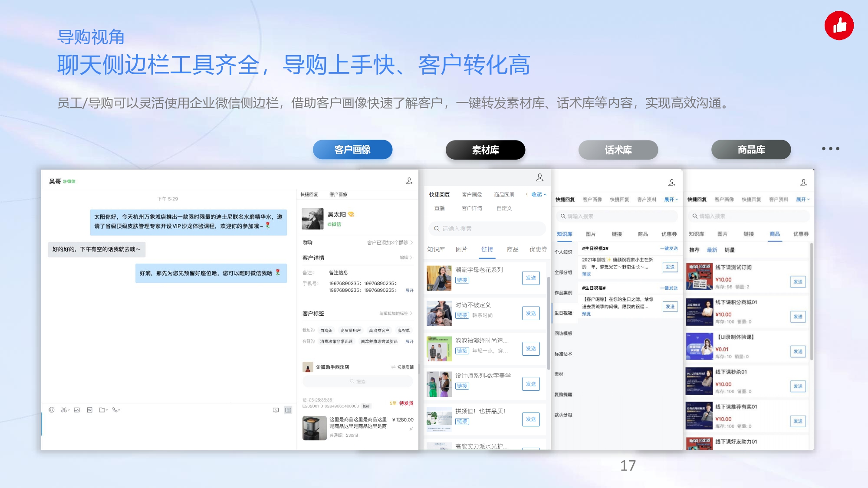The image size is (868, 488).
Task: Open 客户详情 编辑 chevron
Action: pos(411,258)
